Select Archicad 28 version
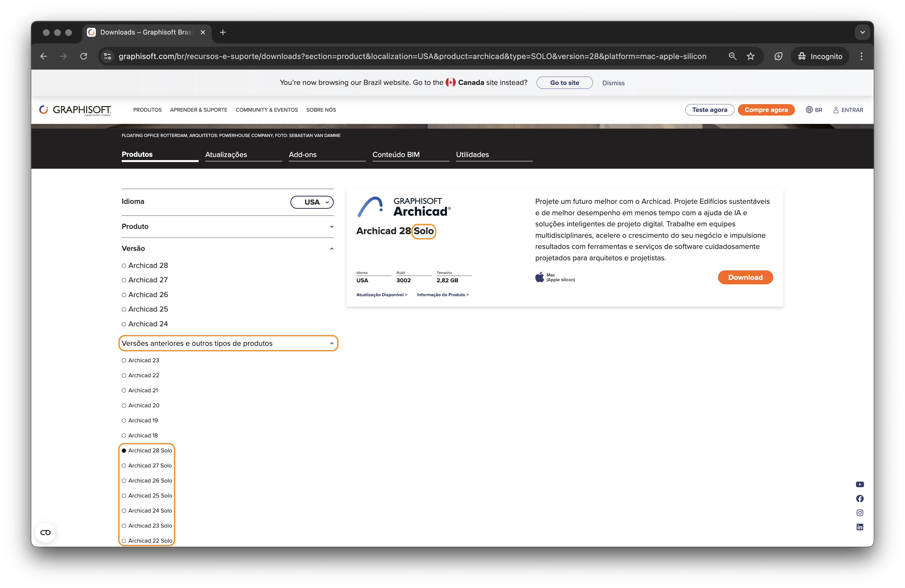Viewport: 905px width, 588px height. click(x=145, y=265)
